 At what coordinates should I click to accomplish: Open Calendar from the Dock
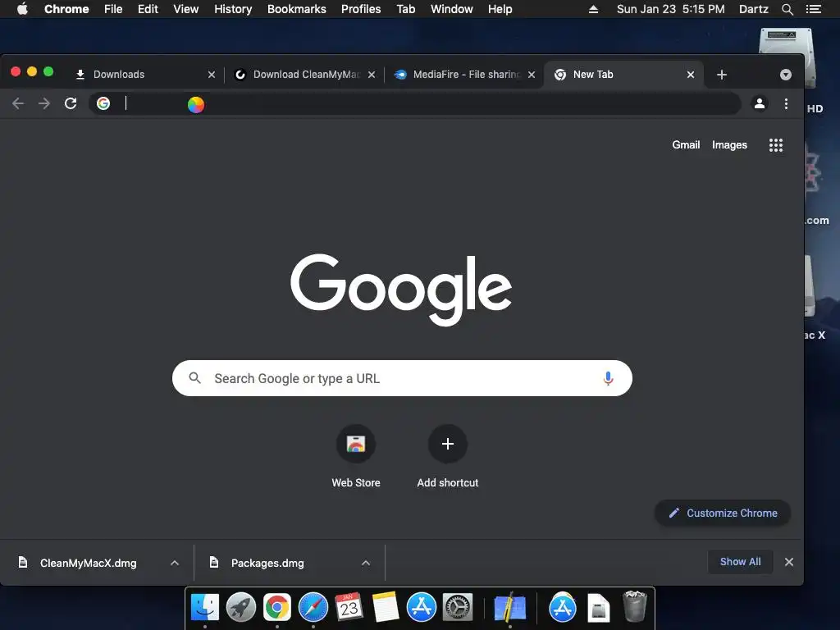click(x=349, y=607)
